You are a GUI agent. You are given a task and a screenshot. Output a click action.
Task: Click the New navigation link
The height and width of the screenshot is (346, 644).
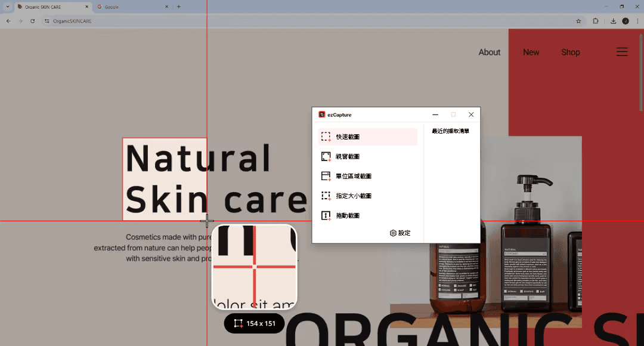pyautogui.click(x=531, y=52)
